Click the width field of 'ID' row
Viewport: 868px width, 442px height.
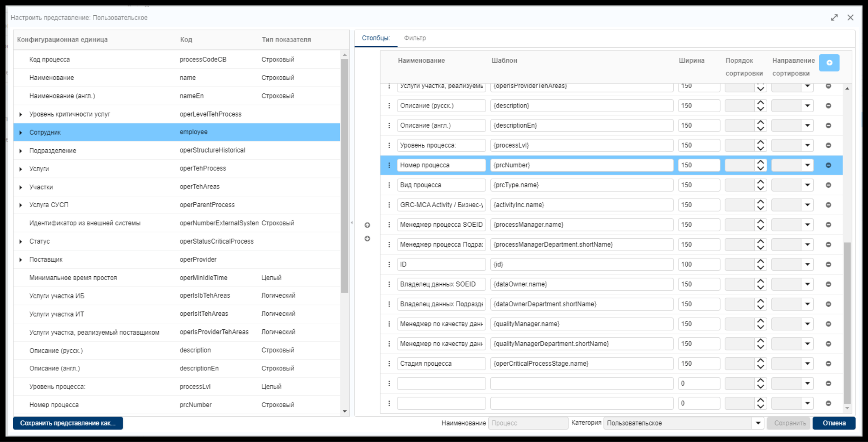pos(698,264)
